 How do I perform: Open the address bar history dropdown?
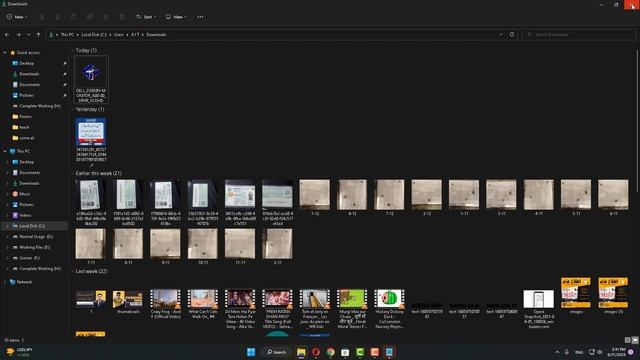[x=501, y=35]
